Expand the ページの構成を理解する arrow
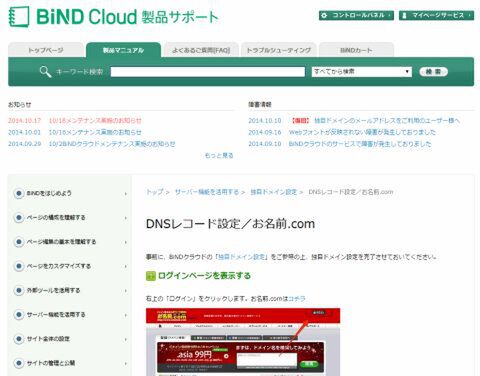 126,218
